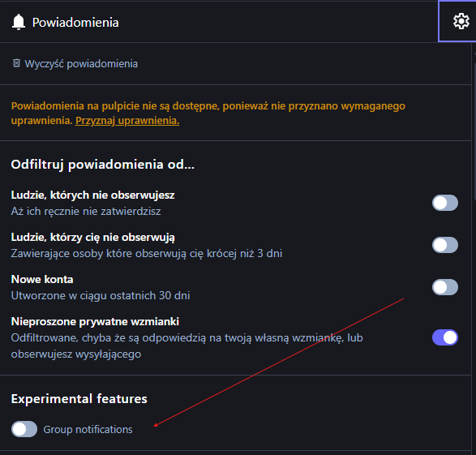Image resolution: width=476 pixels, height=455 pixels.
Task: Click the trash icon for clearing notifications
Action: click(16, 63)
